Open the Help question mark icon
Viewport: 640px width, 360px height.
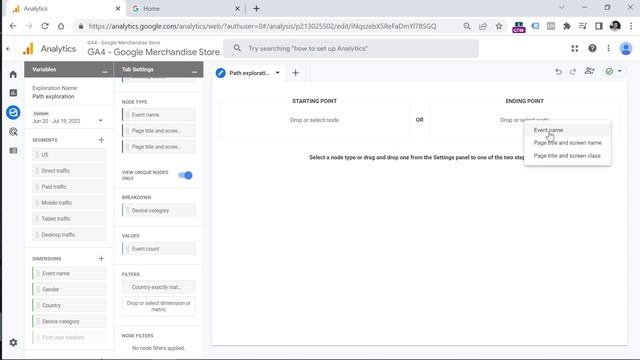[x=592, y=49]
